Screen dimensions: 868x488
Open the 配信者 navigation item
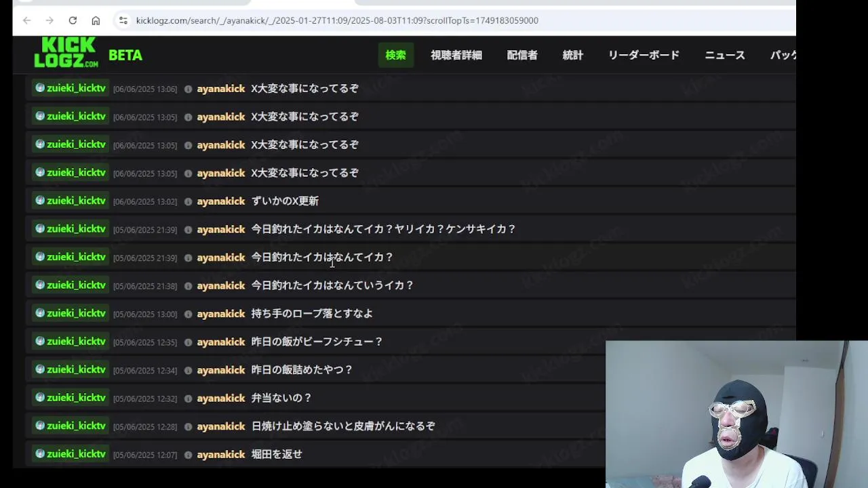pyautogui.click(x=522, y=55)
